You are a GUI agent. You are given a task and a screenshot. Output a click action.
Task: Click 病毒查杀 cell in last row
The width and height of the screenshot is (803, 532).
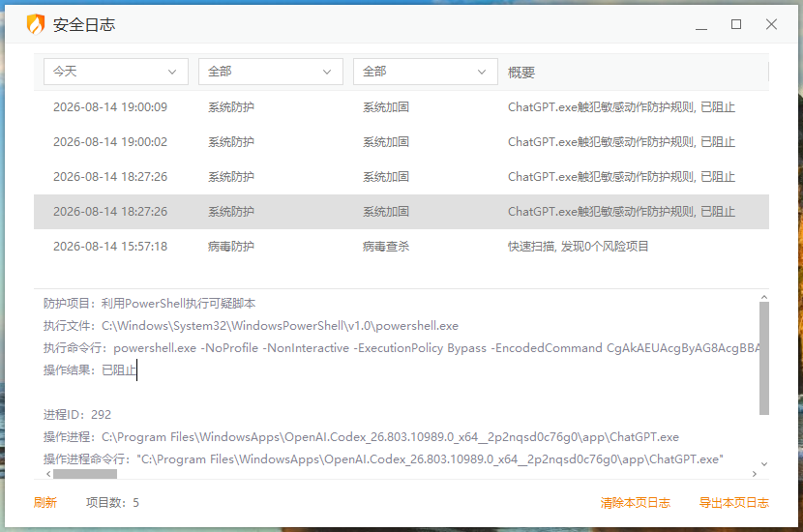[x=386, y=247]
